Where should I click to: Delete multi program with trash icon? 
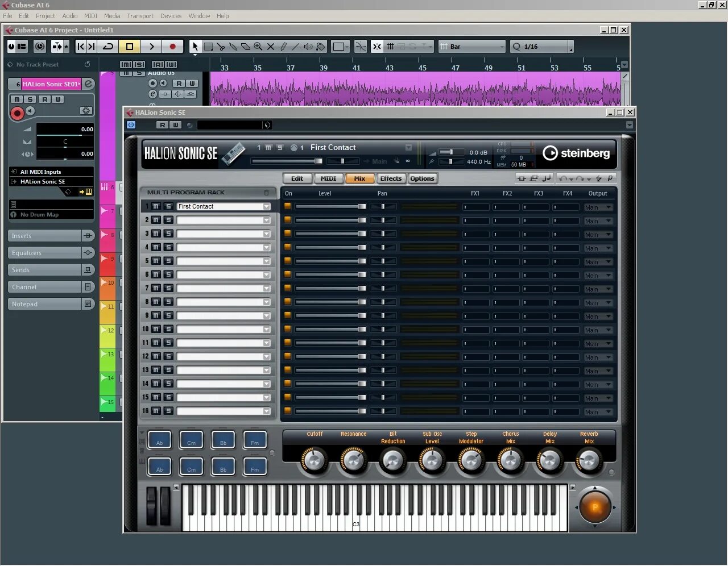pyautogui.click(x=267, y=193)
